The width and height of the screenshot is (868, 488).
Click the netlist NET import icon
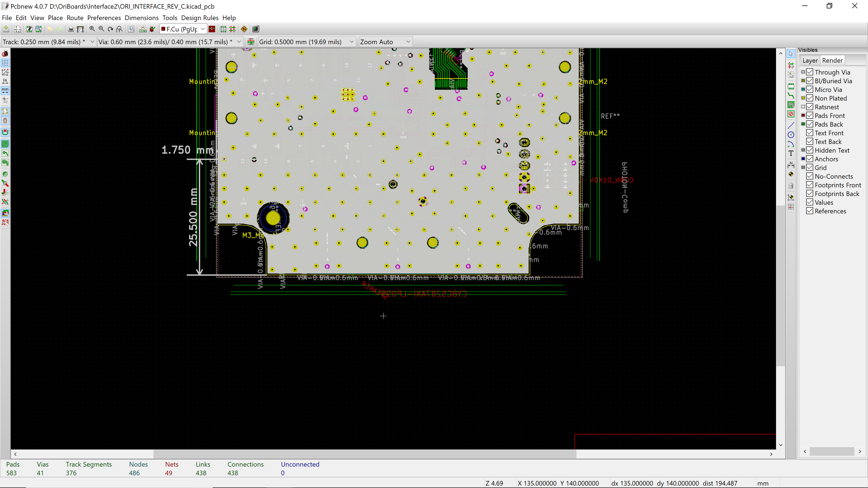point(143,29)
